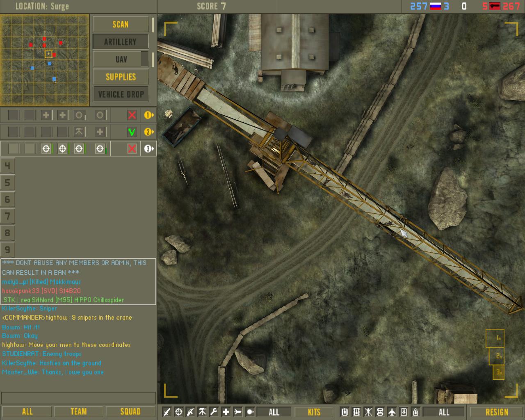Viewport: 525px width, 420px height.
Task: Select empty squad slot 7
Action: pyautogui.click(x=7, y=216)
